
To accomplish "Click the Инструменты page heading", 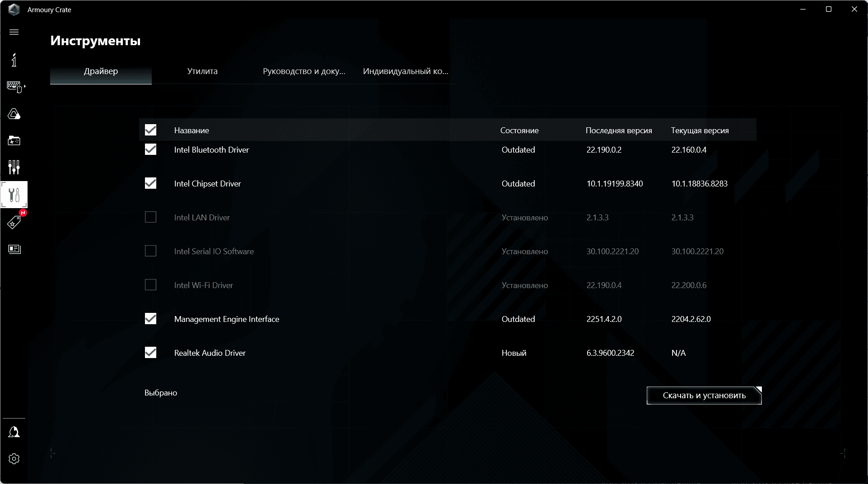I will [x=95, y=41].
